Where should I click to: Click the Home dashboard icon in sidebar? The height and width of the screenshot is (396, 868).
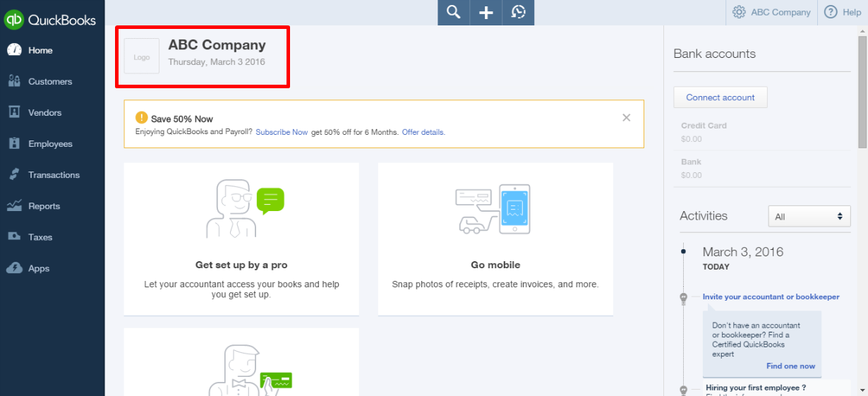[x=14, y=50]
